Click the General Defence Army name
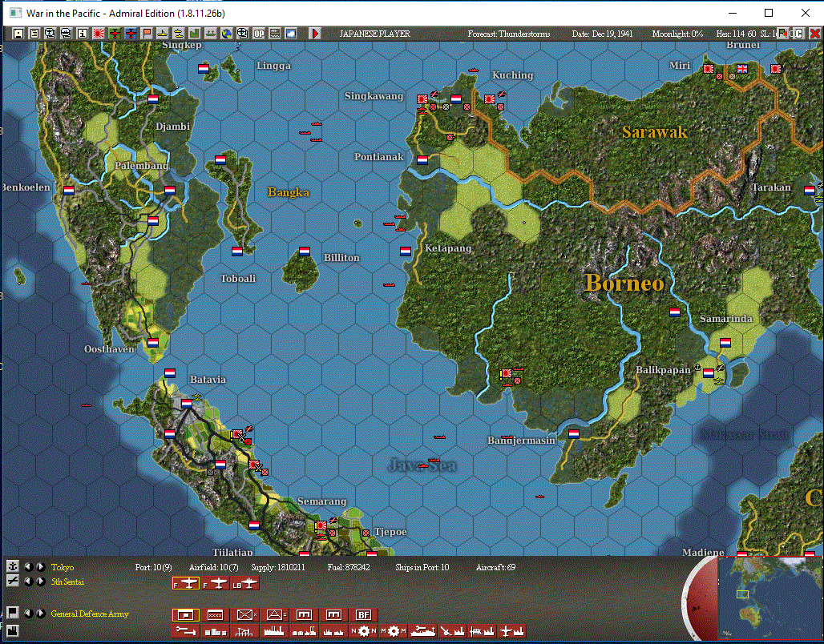Image resolution: width=824 pixels, height=644 pixels. [90, 614]
